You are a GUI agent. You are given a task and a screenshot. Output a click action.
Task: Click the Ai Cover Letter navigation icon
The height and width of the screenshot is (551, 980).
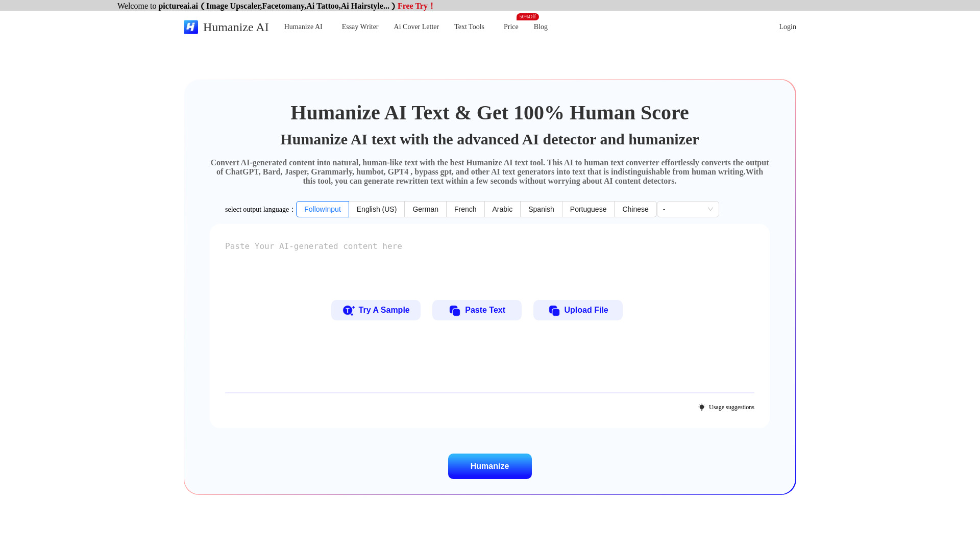tap(416, 27)
